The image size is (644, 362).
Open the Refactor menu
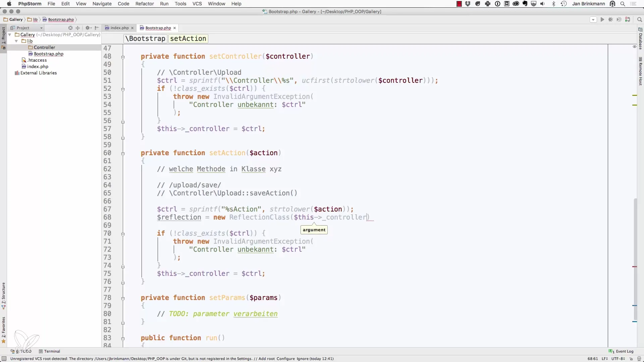[145, 4]
